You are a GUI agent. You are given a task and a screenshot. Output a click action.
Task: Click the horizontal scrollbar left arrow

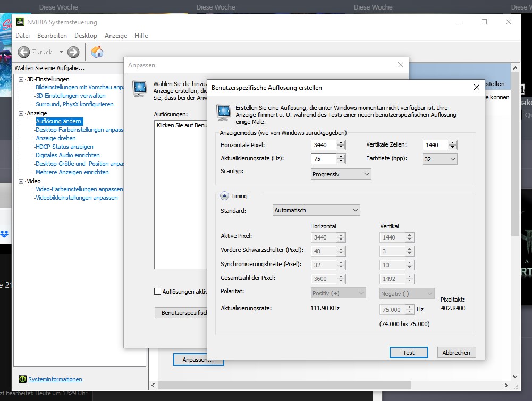[x=153, y=386]
